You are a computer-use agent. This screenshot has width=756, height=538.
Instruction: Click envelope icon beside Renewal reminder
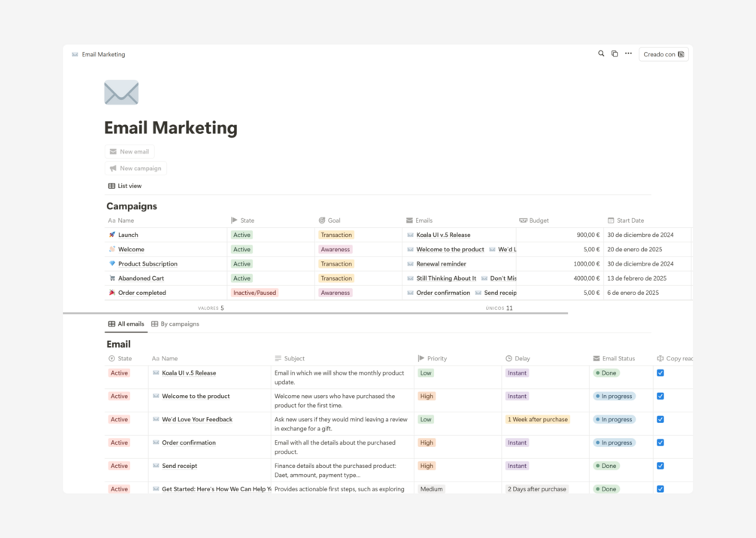(410, 263)
